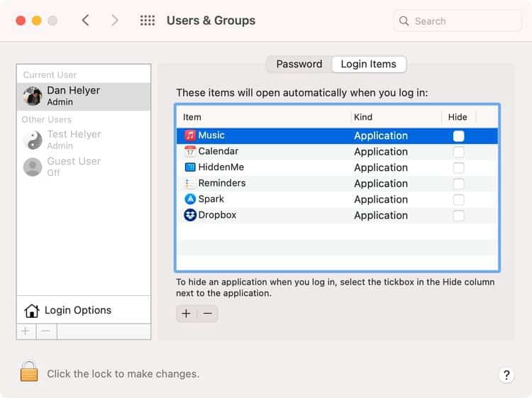This screenshot has height=398, width=532.
Task: Click the Spark app icon
Action: coord(190,199)
